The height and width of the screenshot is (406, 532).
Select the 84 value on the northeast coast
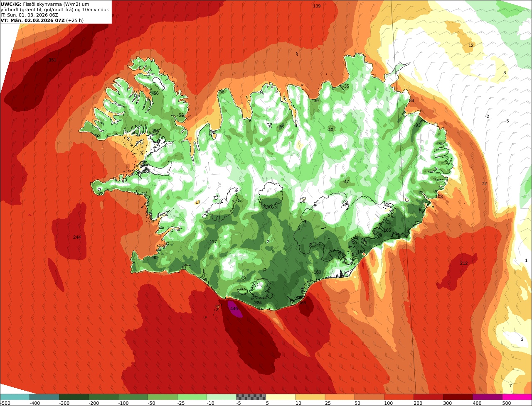411,100
